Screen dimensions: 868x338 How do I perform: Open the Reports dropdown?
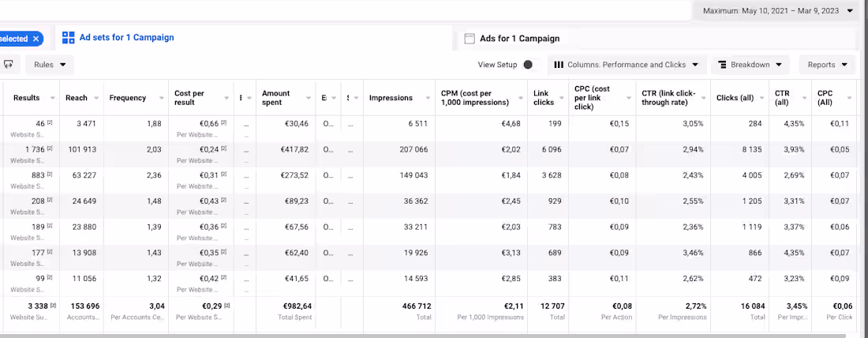pyautogui.click(x=827, y=65)
